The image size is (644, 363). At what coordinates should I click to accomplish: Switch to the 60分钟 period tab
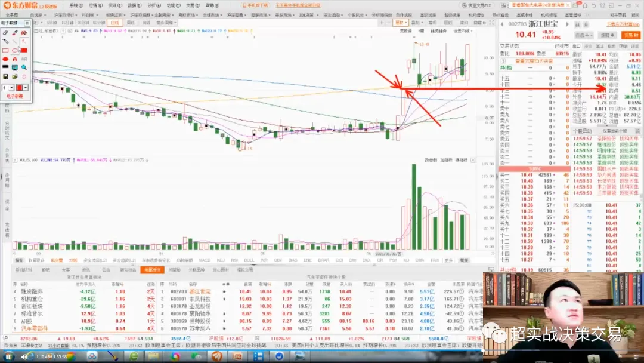coord(98,23)
